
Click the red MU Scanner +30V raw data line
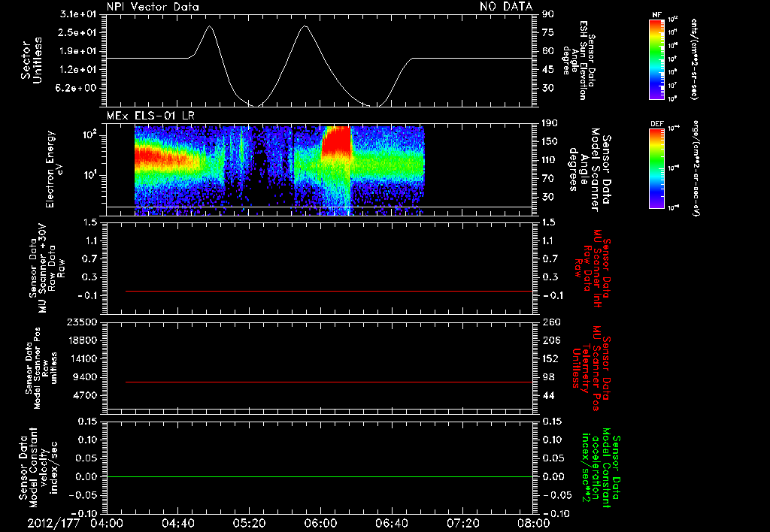[329, 291]
